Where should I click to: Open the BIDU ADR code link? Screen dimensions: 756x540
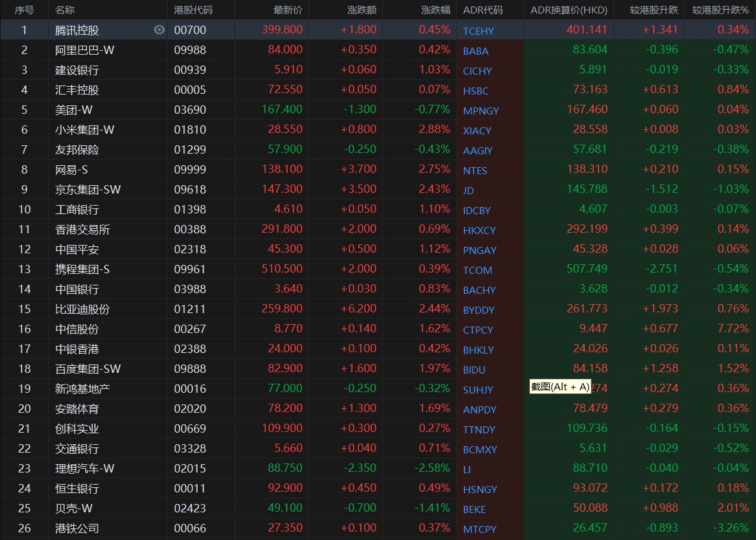coord(474,370)
